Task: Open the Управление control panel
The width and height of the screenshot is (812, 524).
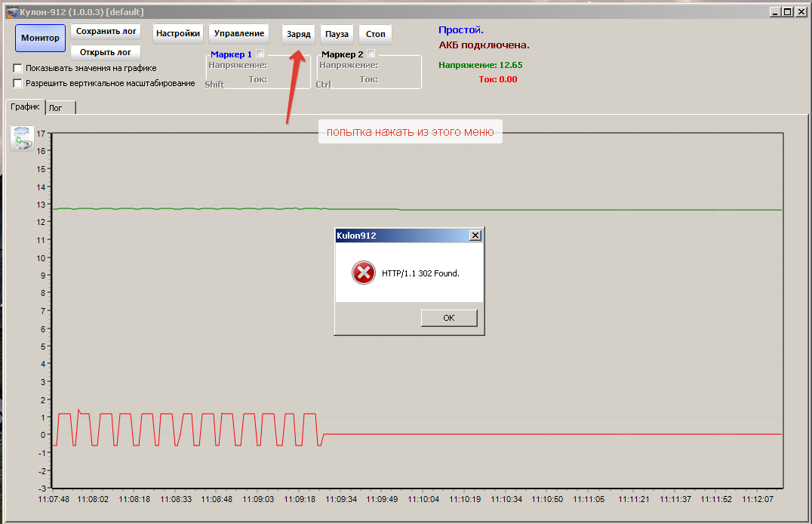Action: (x=239, y=33)
